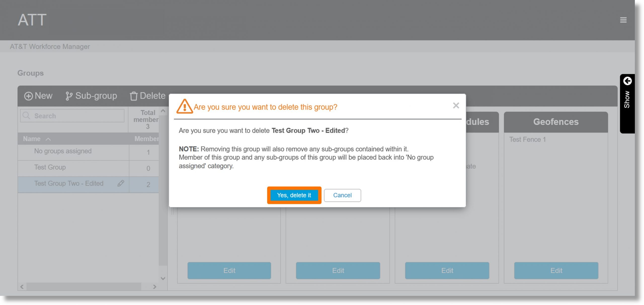Click Cancel to dismiss the dialog
This screenshot has width=644, height=305.
[x=342, y=195]
